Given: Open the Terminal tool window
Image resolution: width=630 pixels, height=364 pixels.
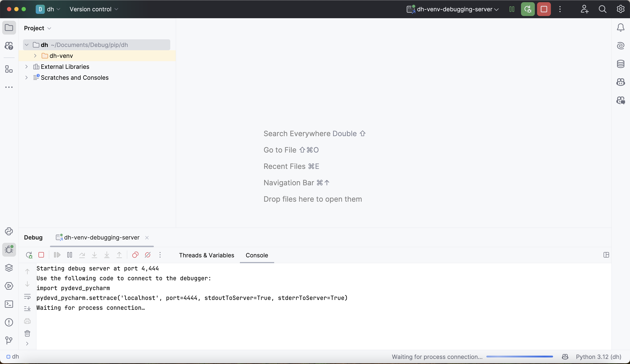Looking at the screenshot, I should (x=9, y=304).
